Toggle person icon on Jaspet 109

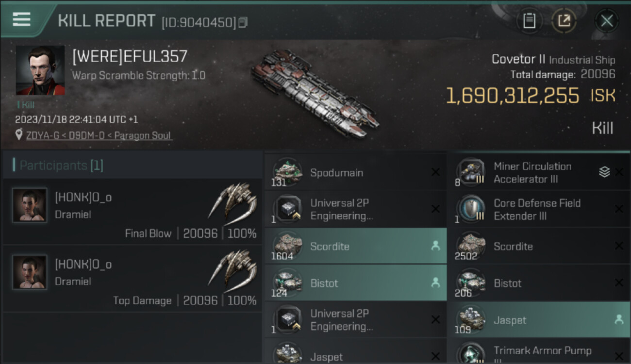point(618,320)
